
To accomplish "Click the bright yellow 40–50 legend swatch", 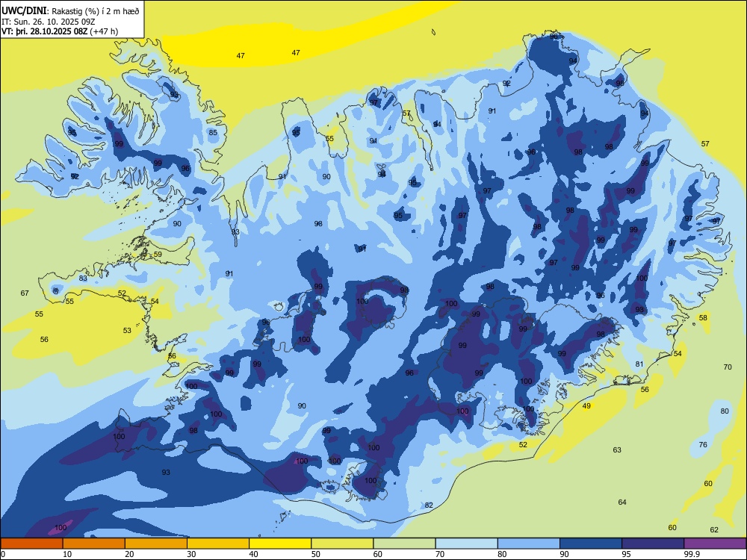I will [x=280, y=544].
